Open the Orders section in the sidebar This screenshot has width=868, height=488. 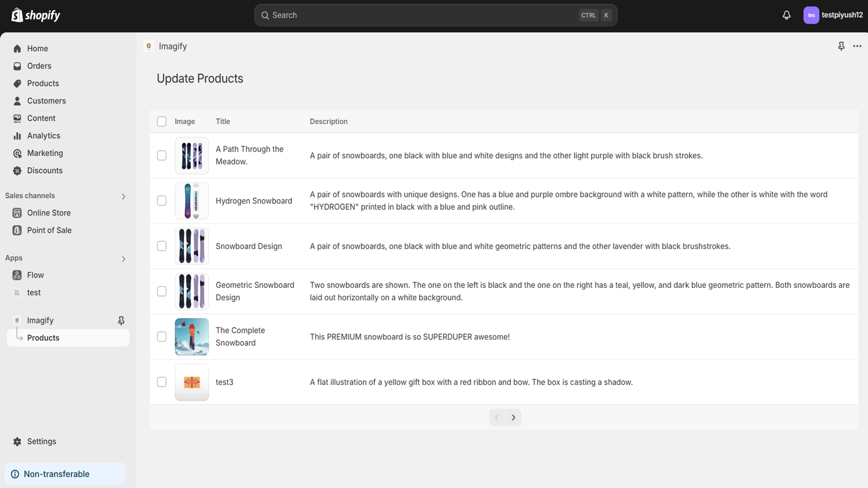(x=39, y=66)
